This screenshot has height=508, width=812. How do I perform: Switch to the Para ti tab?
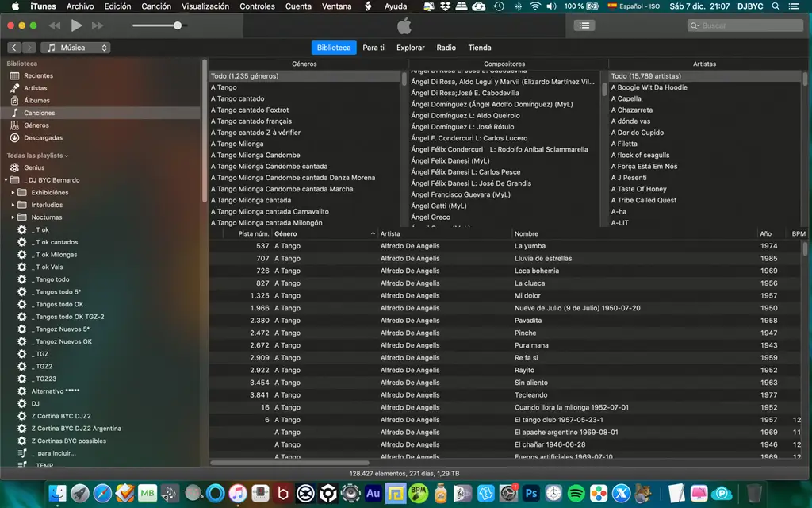click(373, 48)
